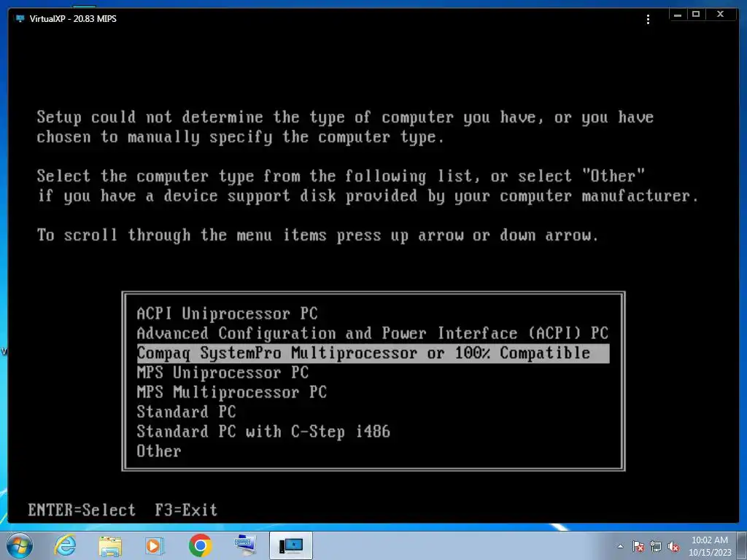Select the Other computer type entry

click(x=159, y=451)
